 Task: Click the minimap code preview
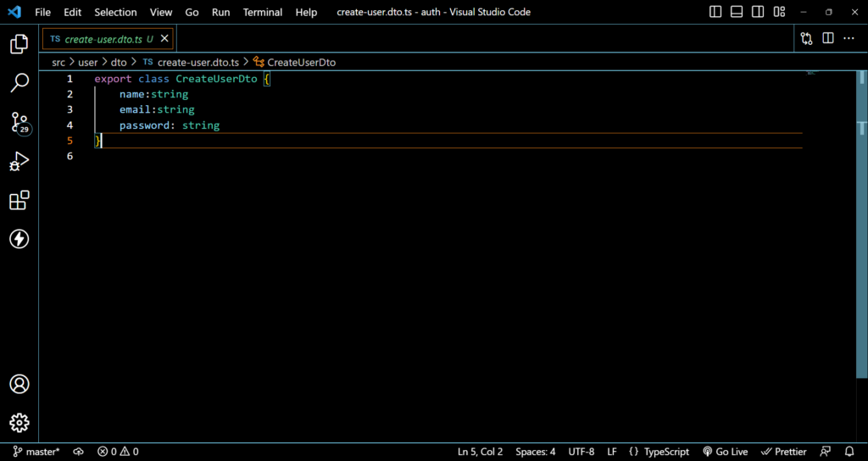pyautogui.click(x=812, y=73)
